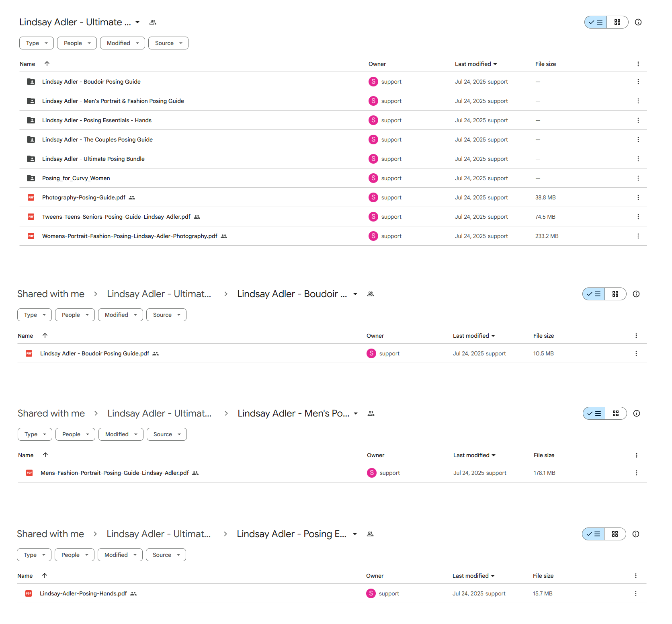Screen dimensions: 672x624
Task: Open more actions for Boudoir Posing Guide folder row
Action: (638, 82)
